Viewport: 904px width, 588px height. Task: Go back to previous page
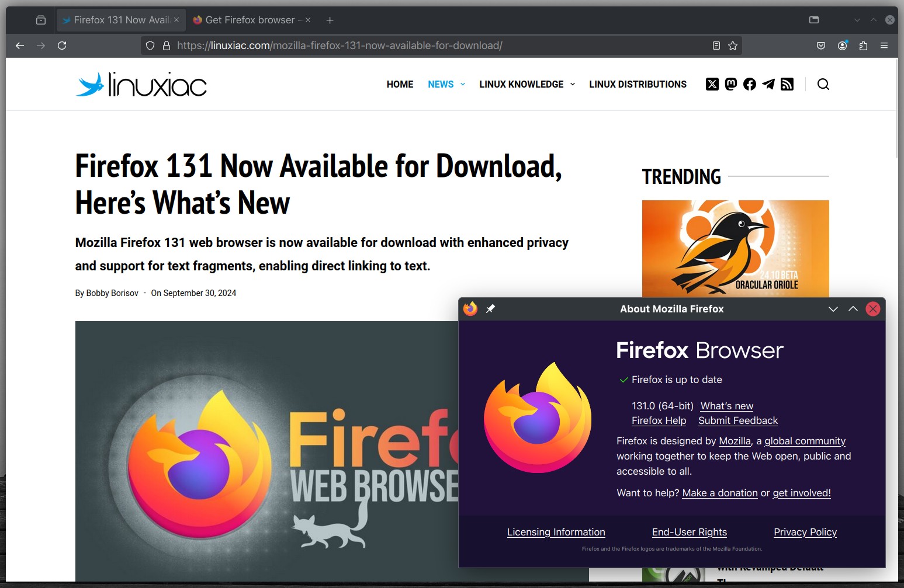coord(20,46)
